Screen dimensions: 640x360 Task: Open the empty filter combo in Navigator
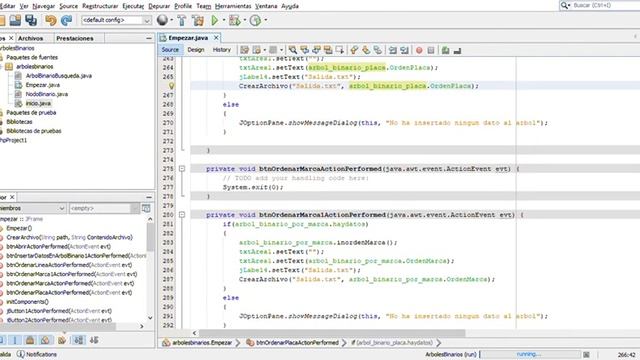coord(104,208)
